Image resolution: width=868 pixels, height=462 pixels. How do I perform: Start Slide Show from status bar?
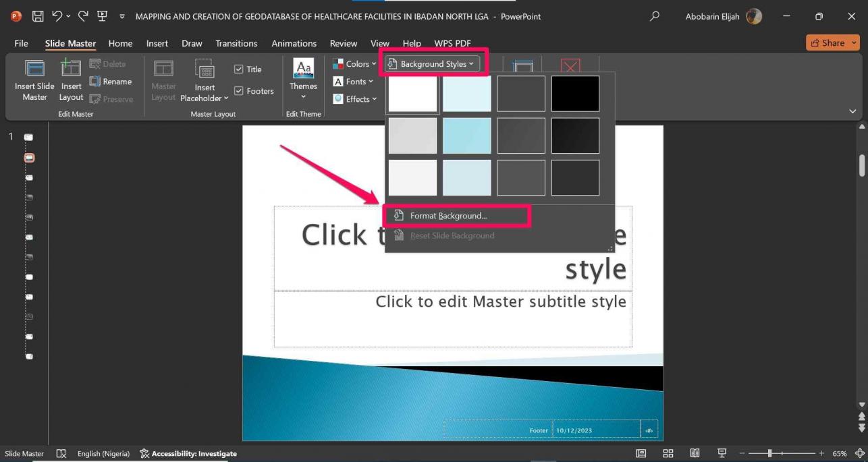[x=722, y=454]
